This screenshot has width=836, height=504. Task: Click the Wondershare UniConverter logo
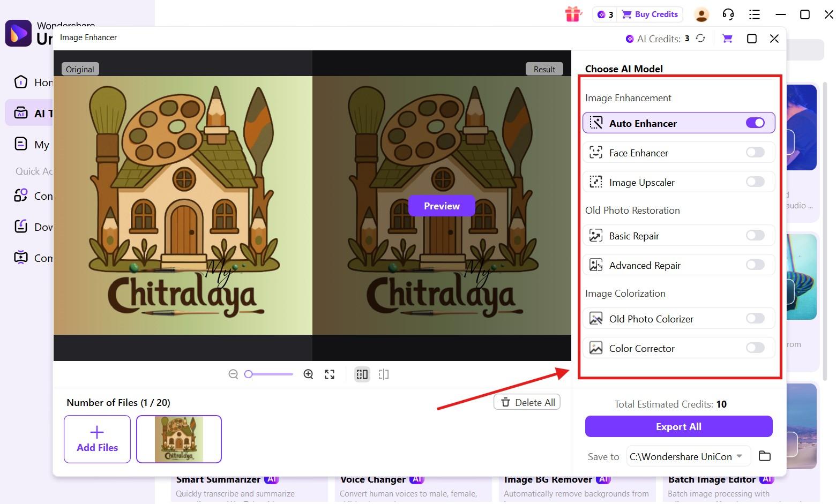click(x=18, y=33)
